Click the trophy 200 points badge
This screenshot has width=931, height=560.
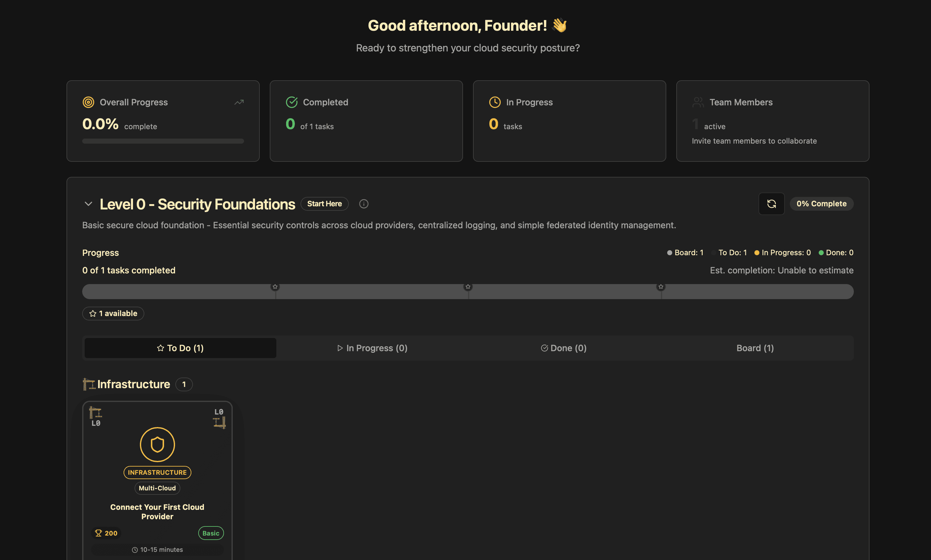tap(106, 533)
